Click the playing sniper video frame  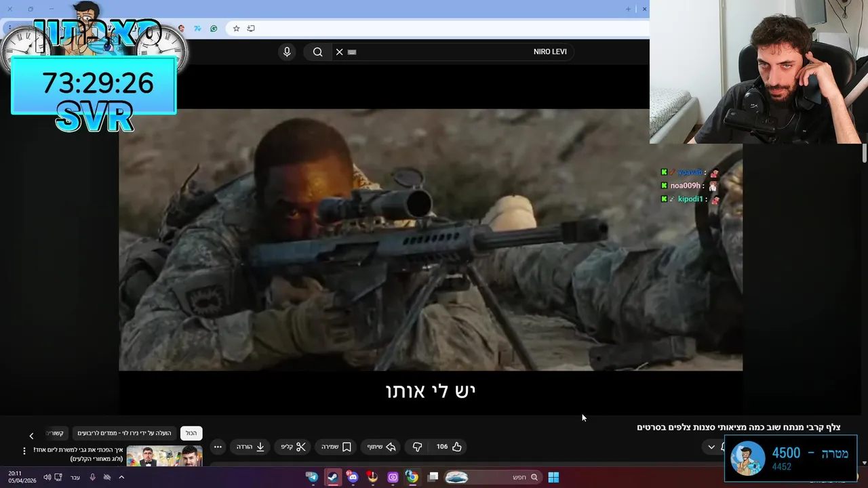coord(431,240)
